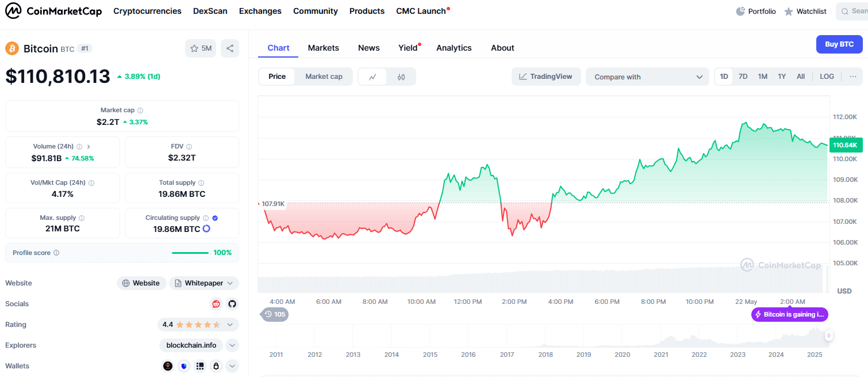This screenshot has height=377, width=868.
Task: Click the Search input field
Action: [x=852, y=12]
